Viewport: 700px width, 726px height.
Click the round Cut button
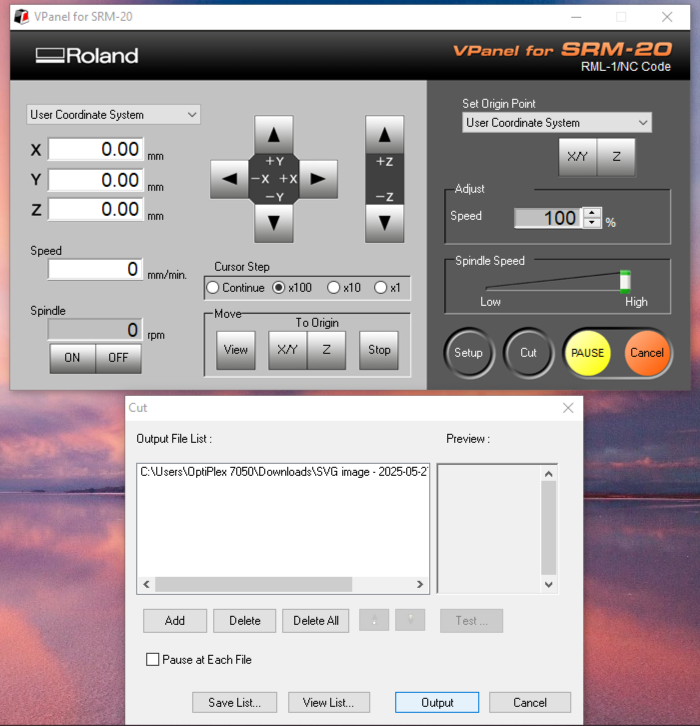coord(528,353)
